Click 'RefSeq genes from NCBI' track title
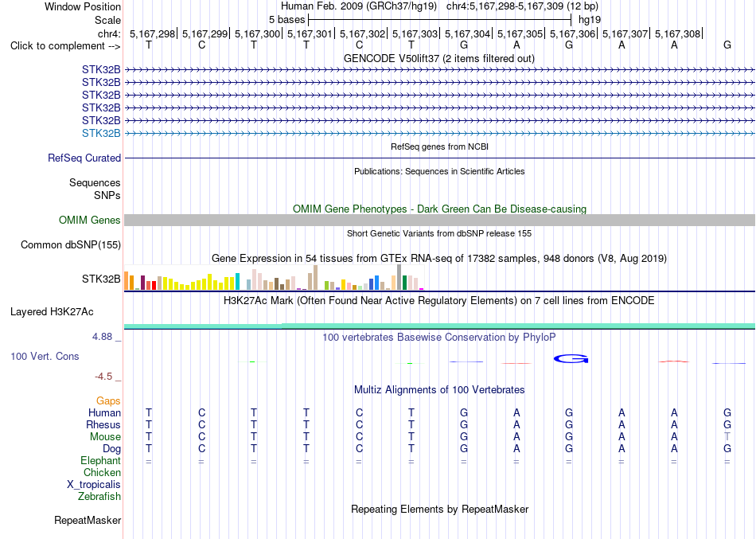The height and width of the screenshot is (539, 756). click(439, 146)
